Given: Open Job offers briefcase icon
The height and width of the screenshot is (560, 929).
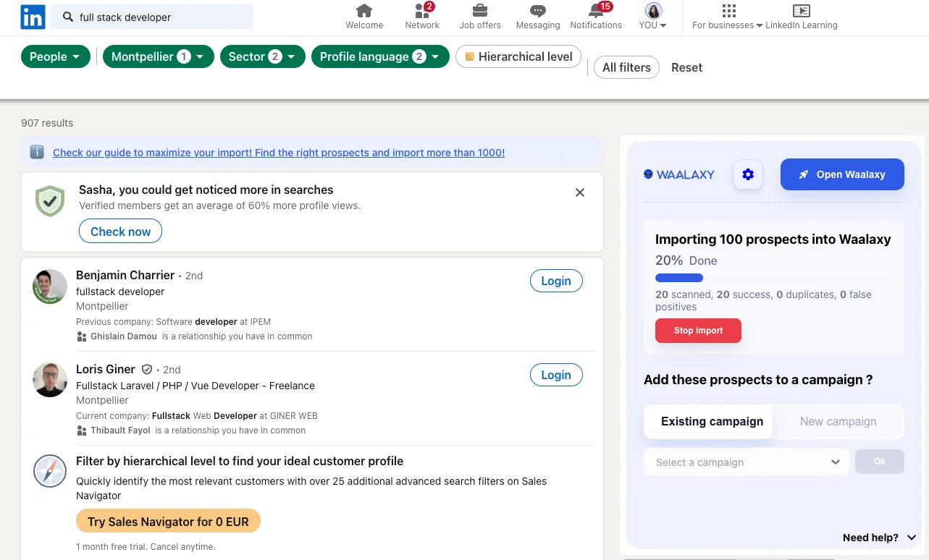Looking at the screenshot, I should point(479,11).
